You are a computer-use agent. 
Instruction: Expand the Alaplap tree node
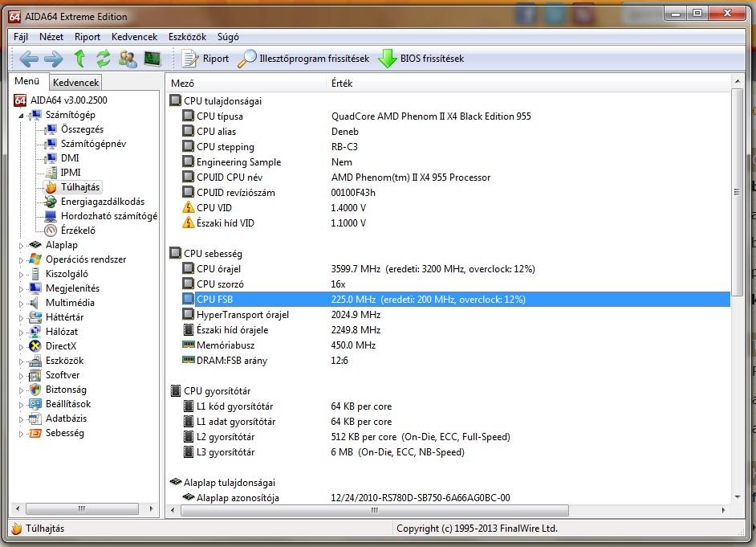[x=21, y=246]
